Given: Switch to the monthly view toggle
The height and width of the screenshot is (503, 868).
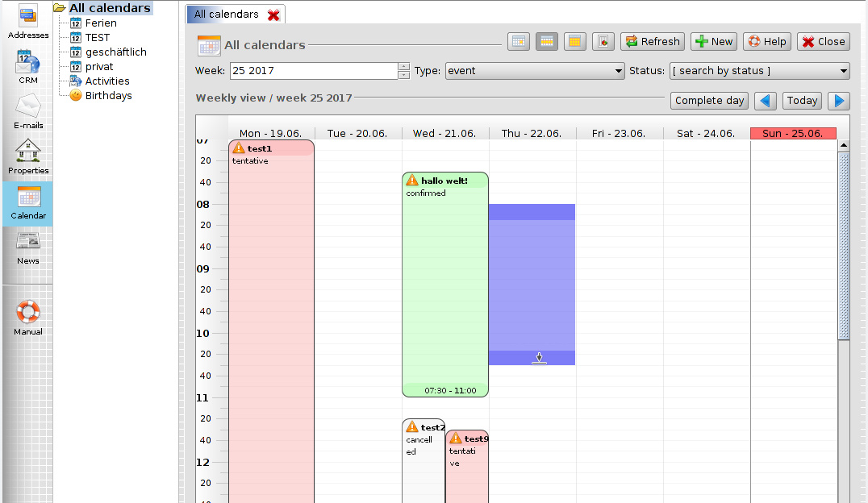Looking at the screenshot, I should pyautogui.click(x=574, y=42).
